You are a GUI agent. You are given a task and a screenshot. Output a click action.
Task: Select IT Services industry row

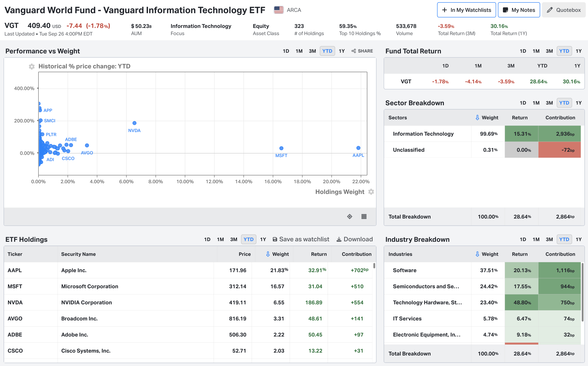click(482, 319)
